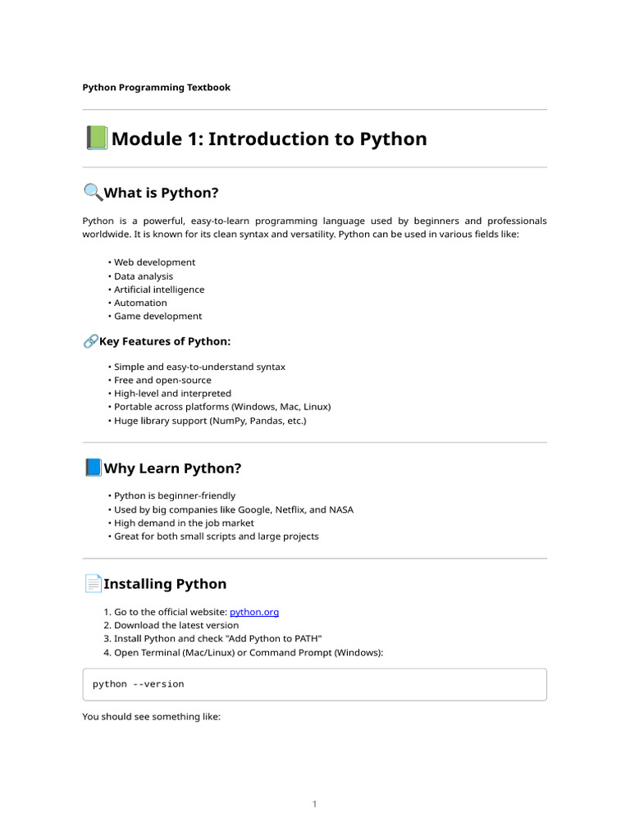Viewport: 630px width, 840px height.
Task: Click the Free and open-source bullet
Action: click(162, 380)
